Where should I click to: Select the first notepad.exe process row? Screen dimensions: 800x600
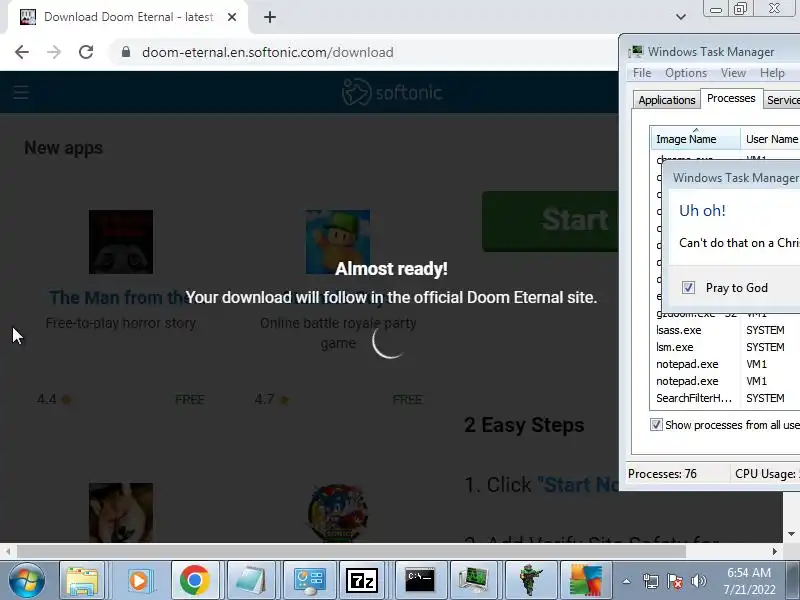point(725,364)
